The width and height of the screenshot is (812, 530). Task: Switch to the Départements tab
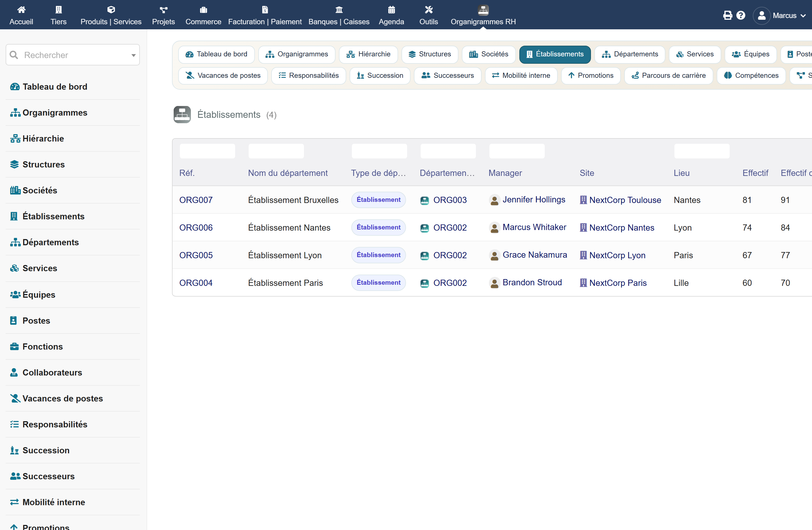coord(630,54)
